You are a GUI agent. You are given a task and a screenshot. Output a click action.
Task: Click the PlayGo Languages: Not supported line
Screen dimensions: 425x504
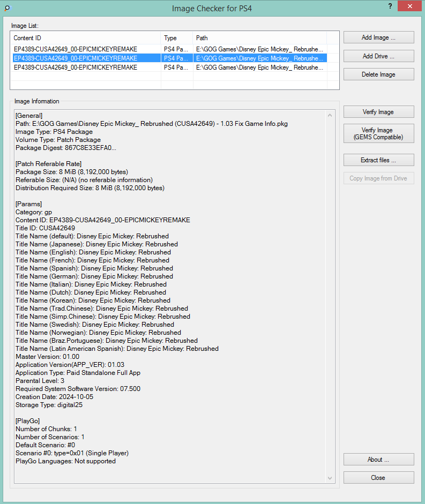65,461
